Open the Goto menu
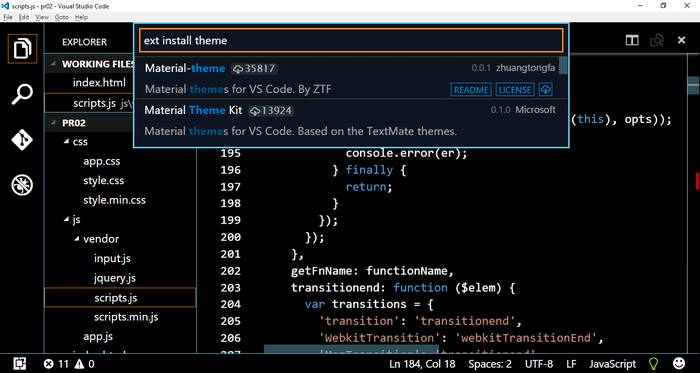Screen dimensions: 700x373 62,17
